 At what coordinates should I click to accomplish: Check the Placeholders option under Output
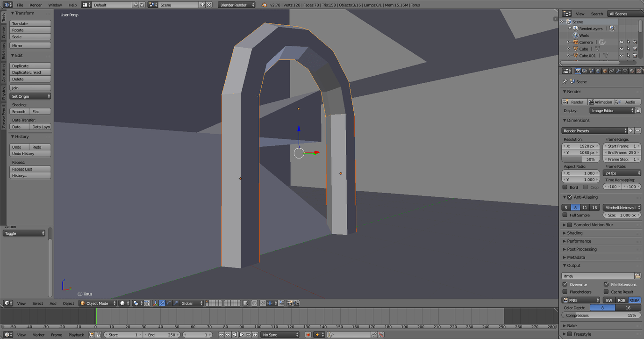point(565,292)
